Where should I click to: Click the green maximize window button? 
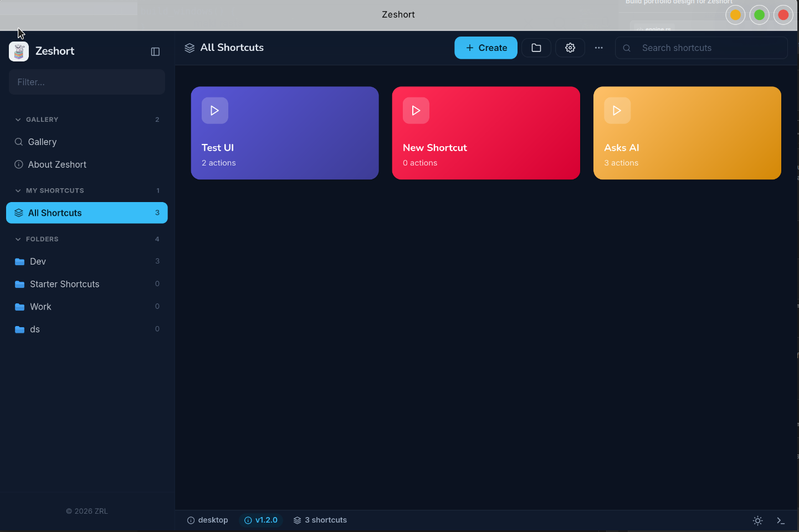[760, 15]
